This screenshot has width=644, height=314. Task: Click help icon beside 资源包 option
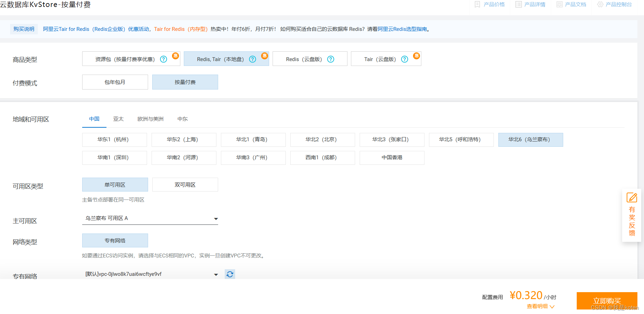point(163,59)
